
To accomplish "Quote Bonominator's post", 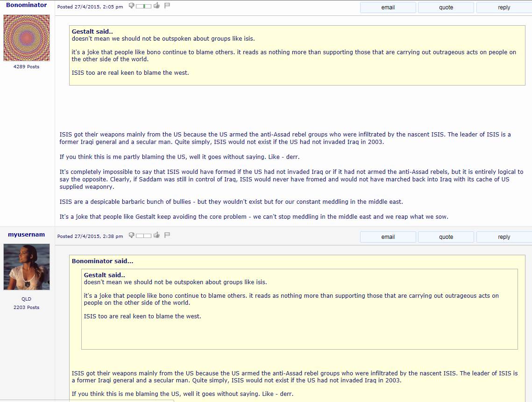I will tap(446, 7).
